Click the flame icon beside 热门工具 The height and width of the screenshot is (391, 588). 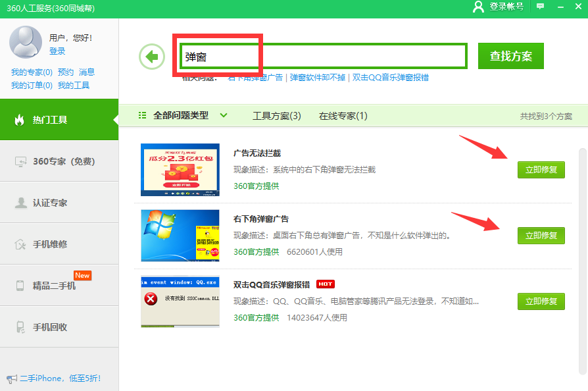19,120
